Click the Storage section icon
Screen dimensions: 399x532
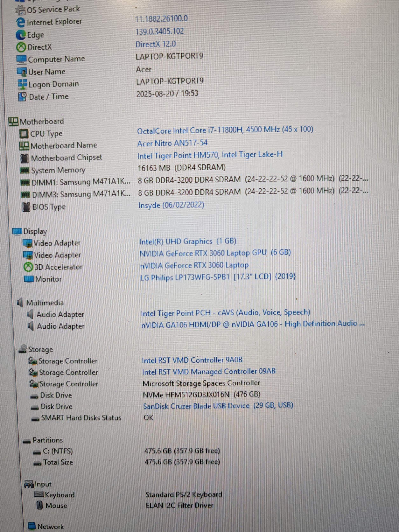point(23,349)
